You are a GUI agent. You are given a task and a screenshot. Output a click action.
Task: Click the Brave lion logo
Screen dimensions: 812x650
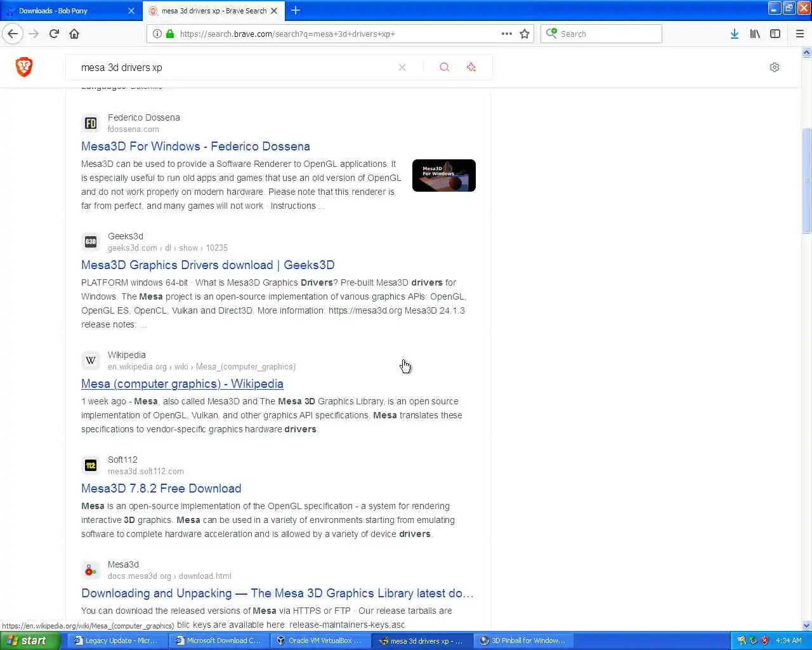(24, 67)
